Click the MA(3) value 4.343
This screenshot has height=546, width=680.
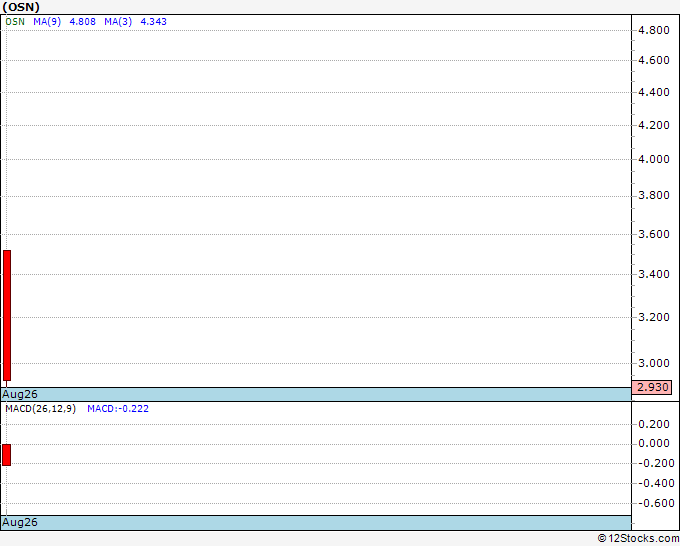[154, 22]
